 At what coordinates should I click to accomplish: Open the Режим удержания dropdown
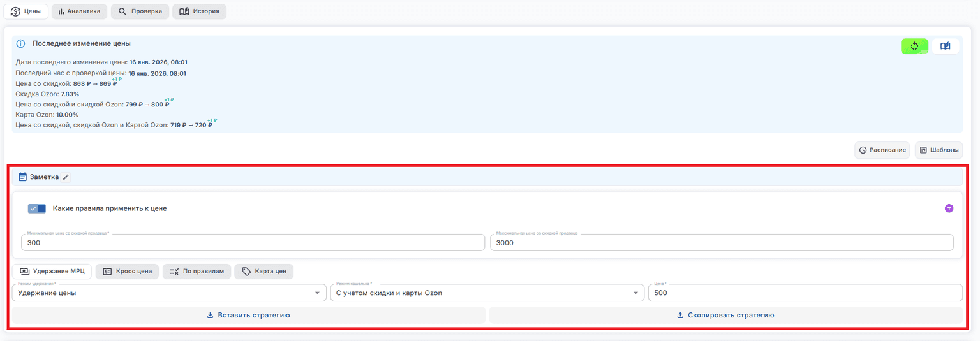coord(169,293)
